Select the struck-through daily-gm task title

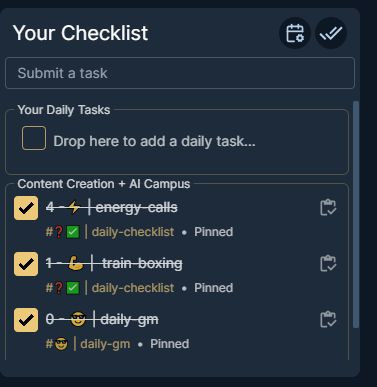pyautogui.click(x=102, y=320)
